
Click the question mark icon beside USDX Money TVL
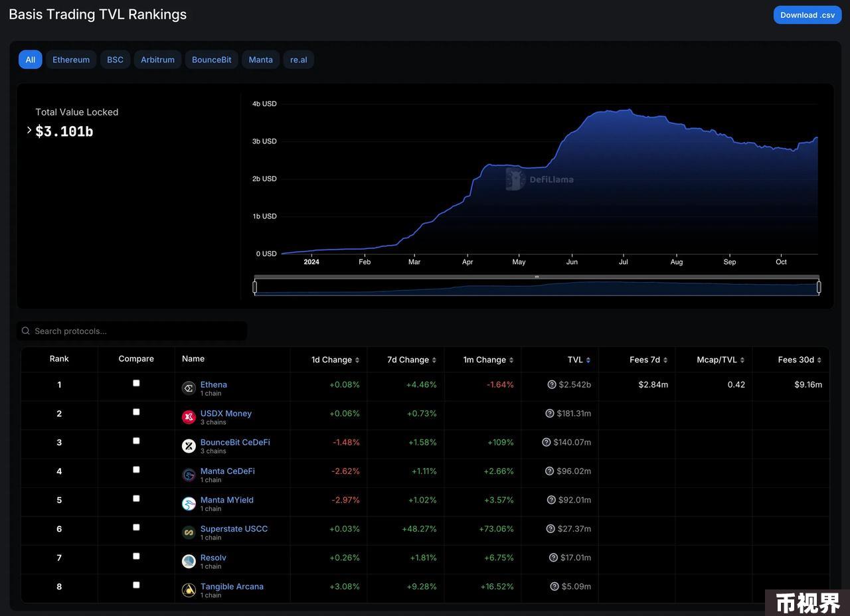(x=550, y=414)
